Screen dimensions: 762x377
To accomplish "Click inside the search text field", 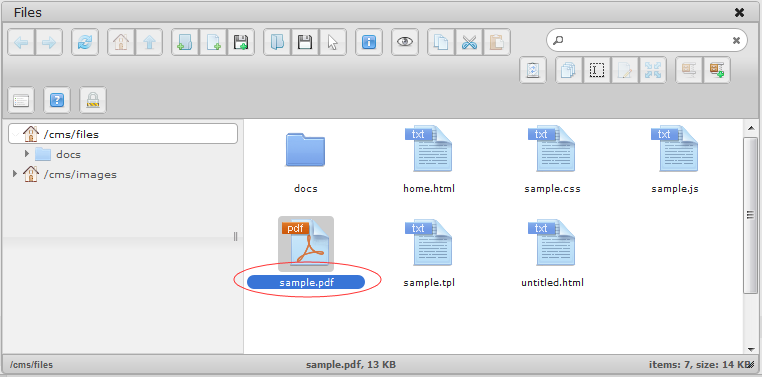I will pyautogui.click(x=646, y=40).
